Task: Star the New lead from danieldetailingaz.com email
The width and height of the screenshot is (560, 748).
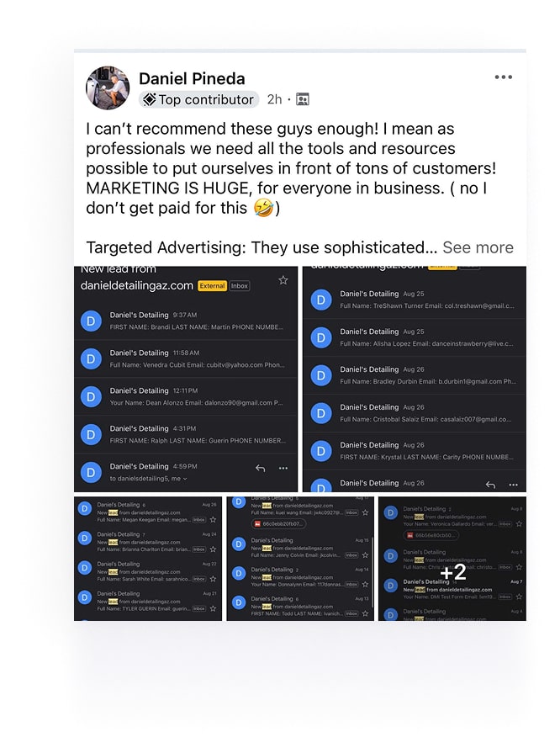Action: 283,280
